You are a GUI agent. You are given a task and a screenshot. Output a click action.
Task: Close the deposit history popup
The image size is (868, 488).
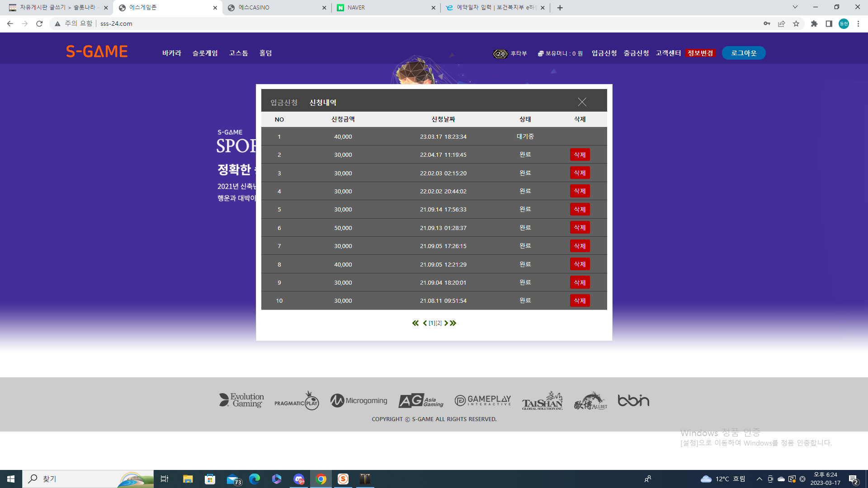(x=582, y=102)
